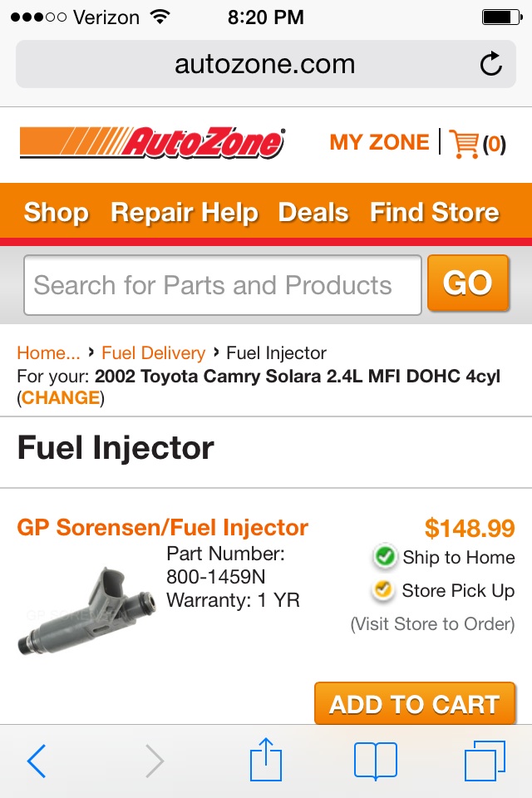Viewport: 532px width, 798px height.
Task: Select the Deals menu item
Action: 313,212
